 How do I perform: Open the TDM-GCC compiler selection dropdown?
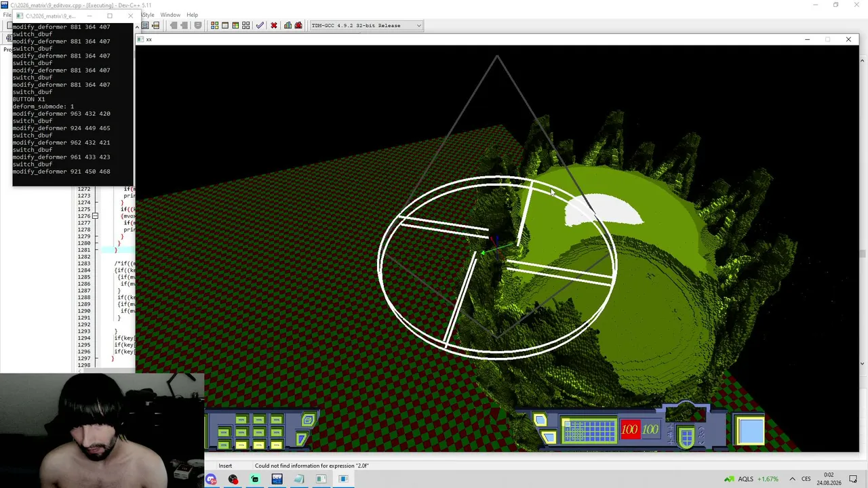(x=366, y=26)
